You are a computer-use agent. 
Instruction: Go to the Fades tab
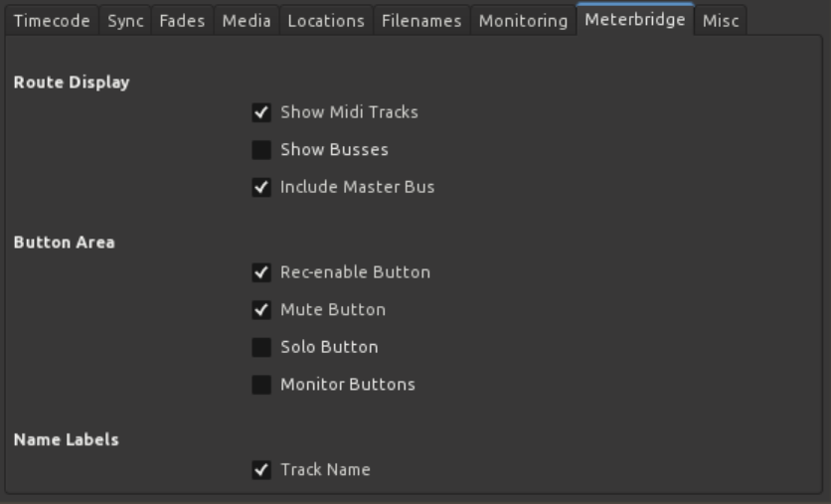click(x=182, y=21)
